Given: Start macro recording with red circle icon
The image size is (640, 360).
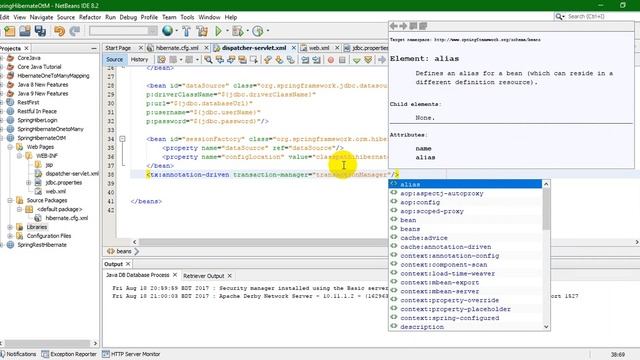Looking at the screenshot, I should pos(331,60).
